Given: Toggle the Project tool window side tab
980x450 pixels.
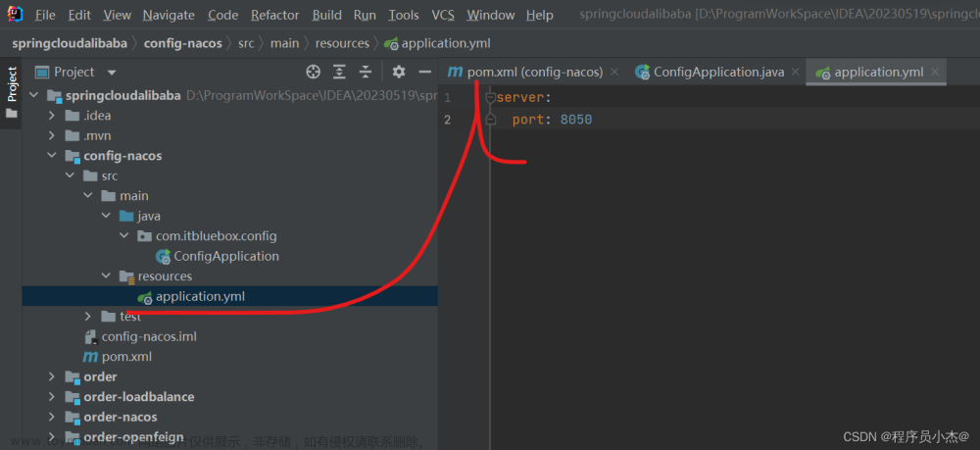Looking at the screenshot, I should pos(11,92).
